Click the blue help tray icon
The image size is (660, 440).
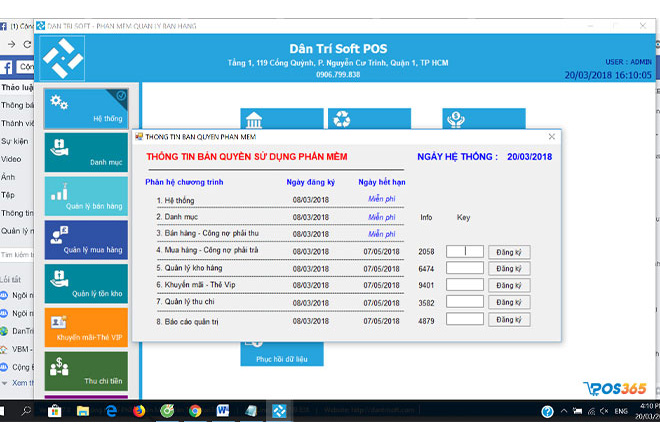point(547,411)
